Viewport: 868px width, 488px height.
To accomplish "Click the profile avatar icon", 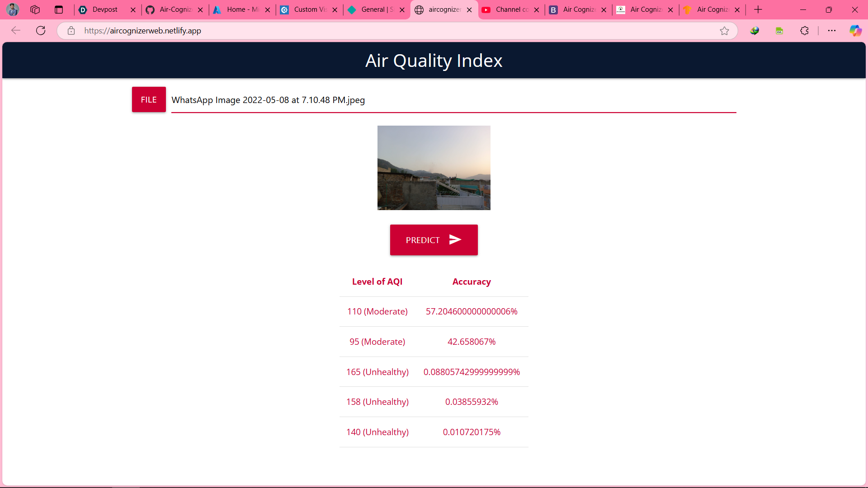I will [13, 9].
